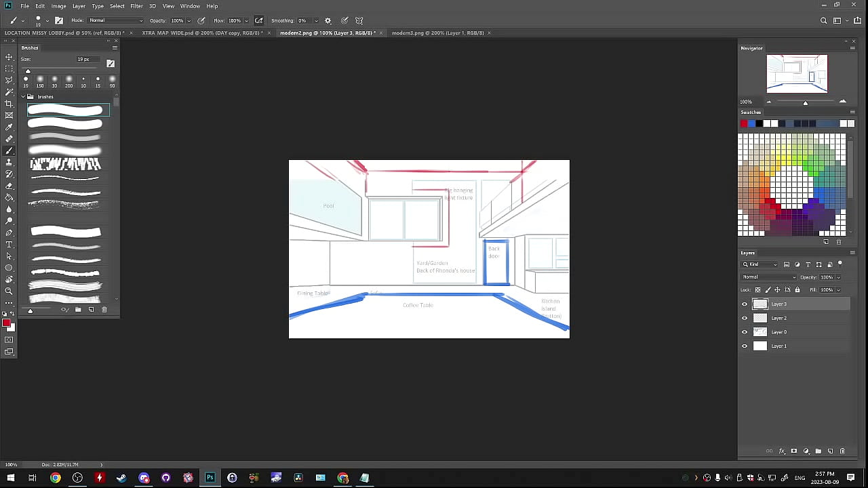Viewport: 868px width, 488px height.
Task: Open Flow dropdown arrow
Action: (246, 20)
